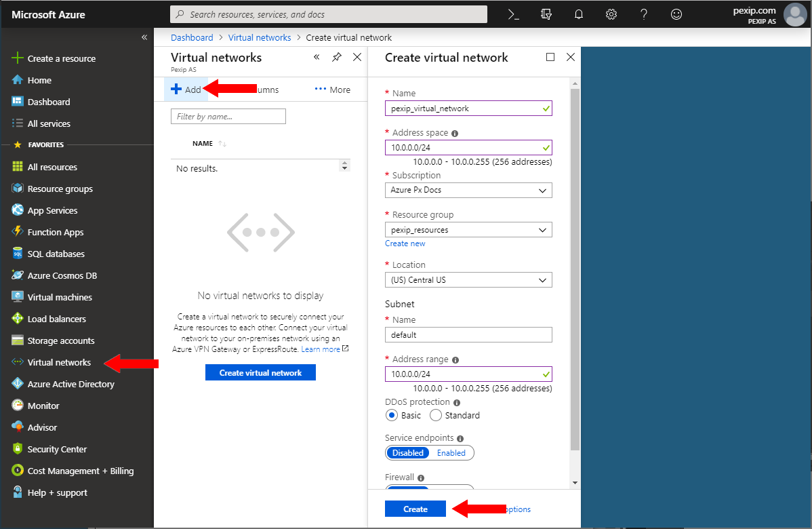Click the Filter by name field
Viewport: 812px width, 529px height.
[228, 116]
